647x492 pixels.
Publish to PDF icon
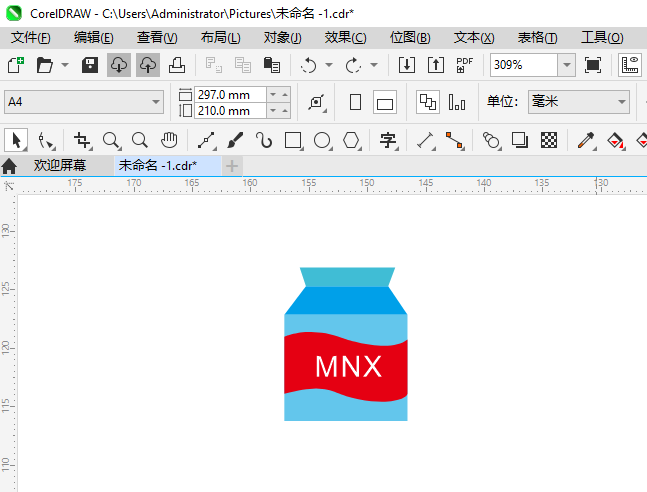(465, 65)
